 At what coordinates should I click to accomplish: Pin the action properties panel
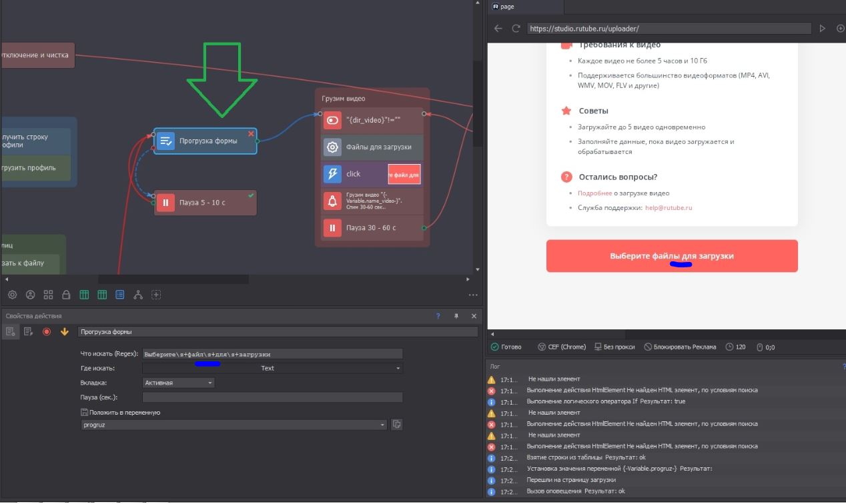[x=456, y=316]
